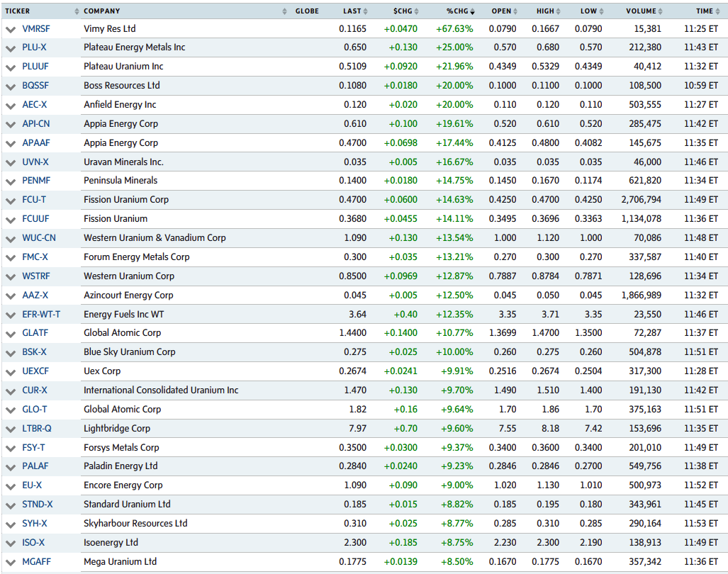Screen dimensions: 728x574
Task: Open PALAF ticker link
Action: [x=35, y=466]
